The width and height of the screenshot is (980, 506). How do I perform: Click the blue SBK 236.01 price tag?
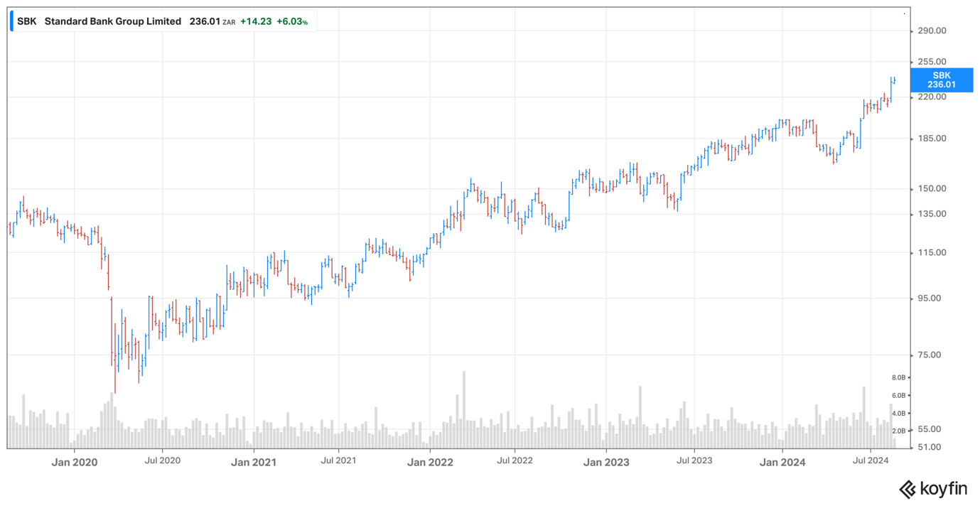click(941, 80)
